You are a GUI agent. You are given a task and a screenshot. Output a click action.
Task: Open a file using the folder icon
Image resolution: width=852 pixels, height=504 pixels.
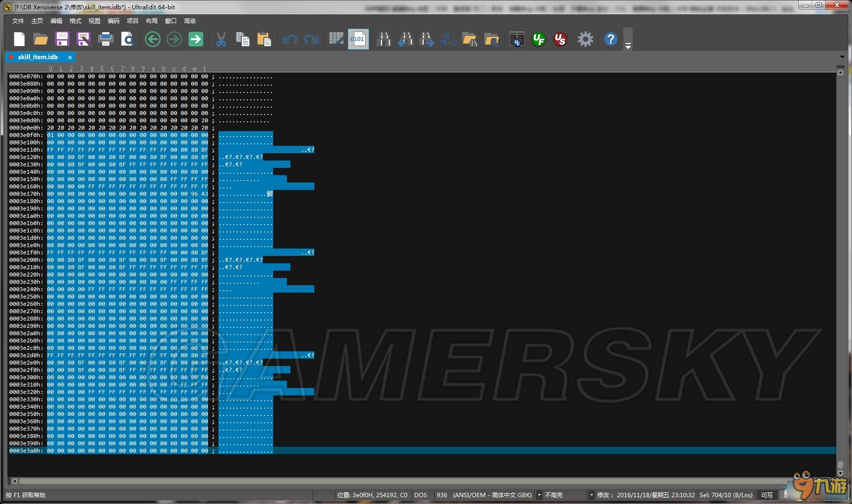(x=41, y=39)
